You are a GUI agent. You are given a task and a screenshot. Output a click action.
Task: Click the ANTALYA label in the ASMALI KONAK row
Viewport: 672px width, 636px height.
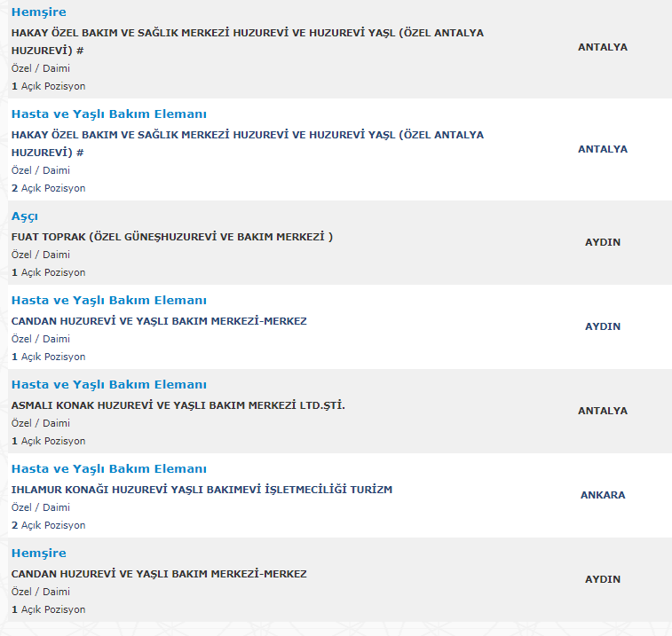coord(603,411)
